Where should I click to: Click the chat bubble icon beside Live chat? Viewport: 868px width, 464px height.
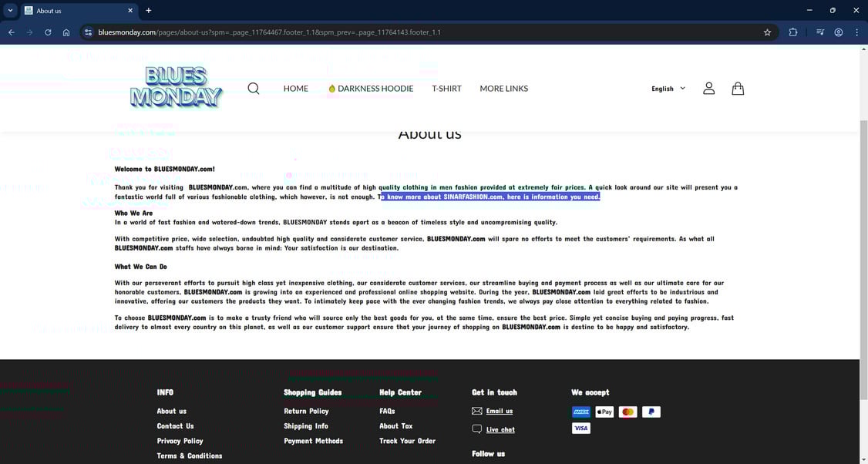point(476,429)
